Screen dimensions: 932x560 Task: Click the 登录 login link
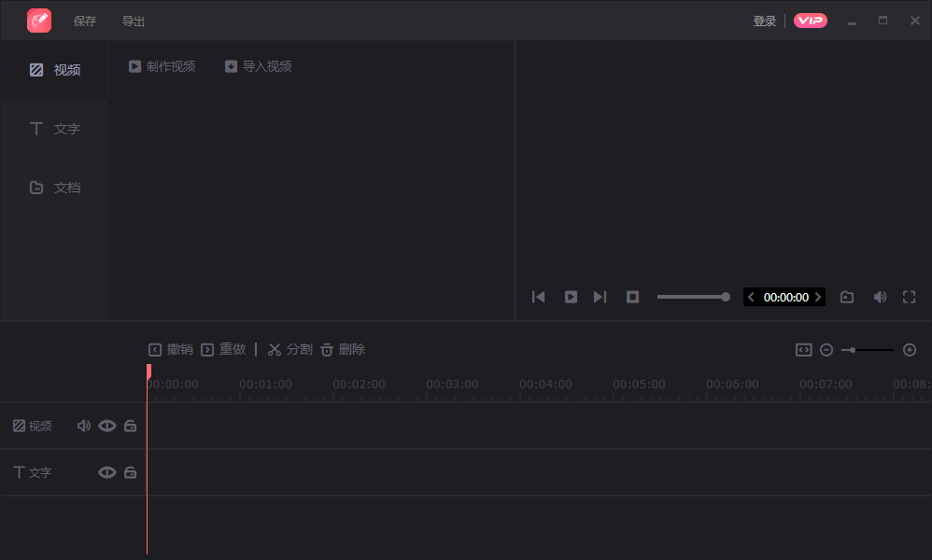[765, 21]
